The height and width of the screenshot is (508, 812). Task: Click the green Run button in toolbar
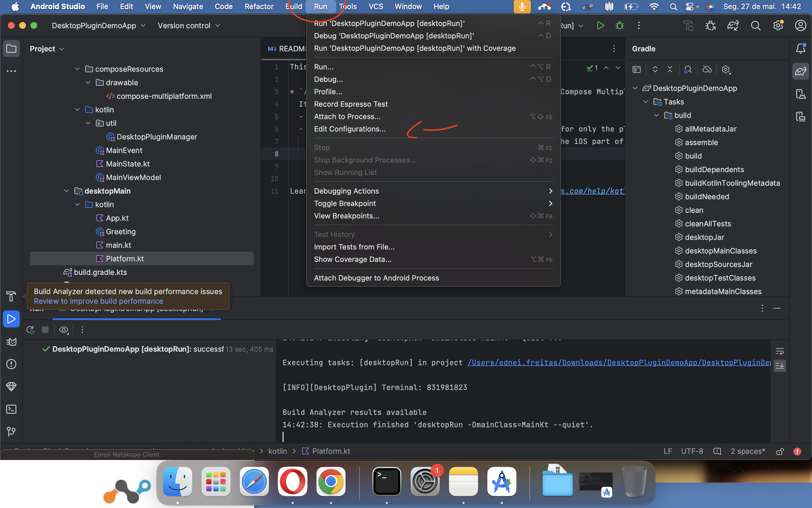tap(600, 25)
